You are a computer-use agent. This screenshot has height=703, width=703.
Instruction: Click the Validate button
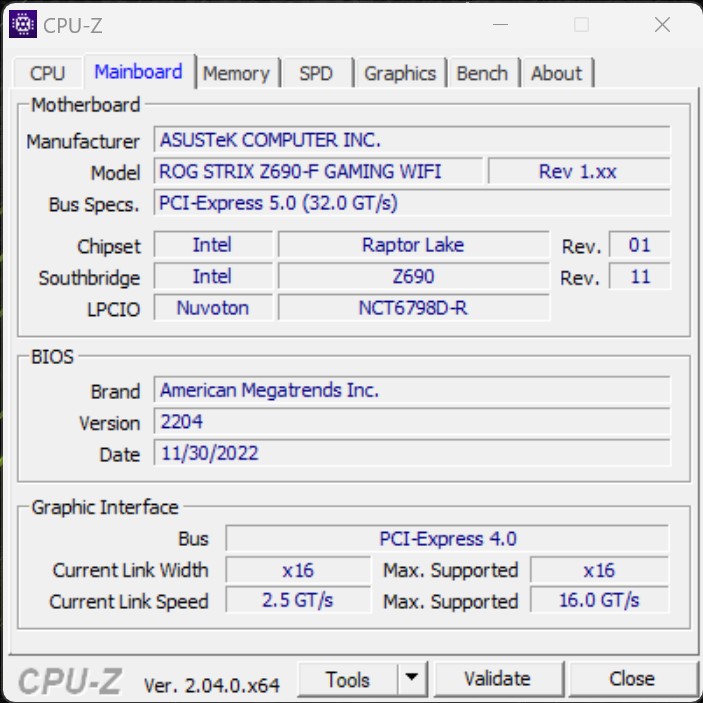point(497,679)
